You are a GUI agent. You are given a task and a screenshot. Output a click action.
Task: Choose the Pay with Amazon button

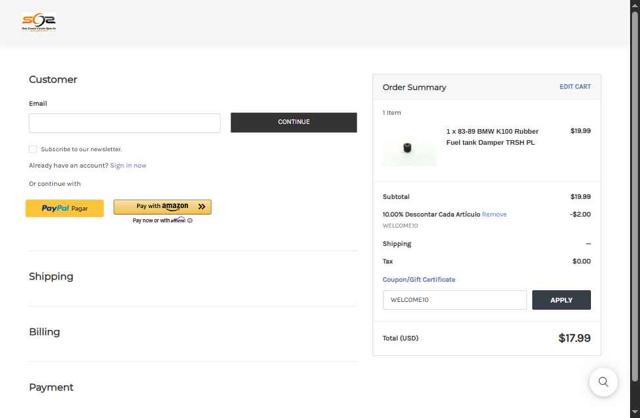click(162, 207)
